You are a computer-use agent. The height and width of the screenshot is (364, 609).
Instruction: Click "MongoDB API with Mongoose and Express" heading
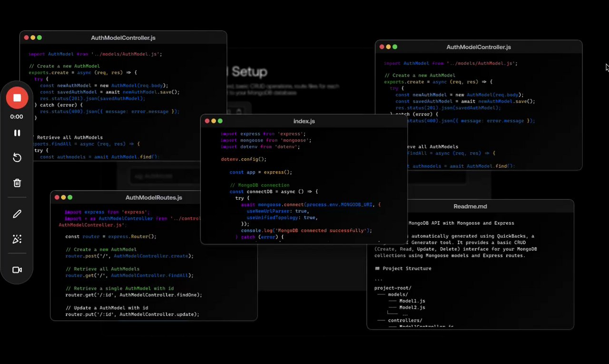462,223
